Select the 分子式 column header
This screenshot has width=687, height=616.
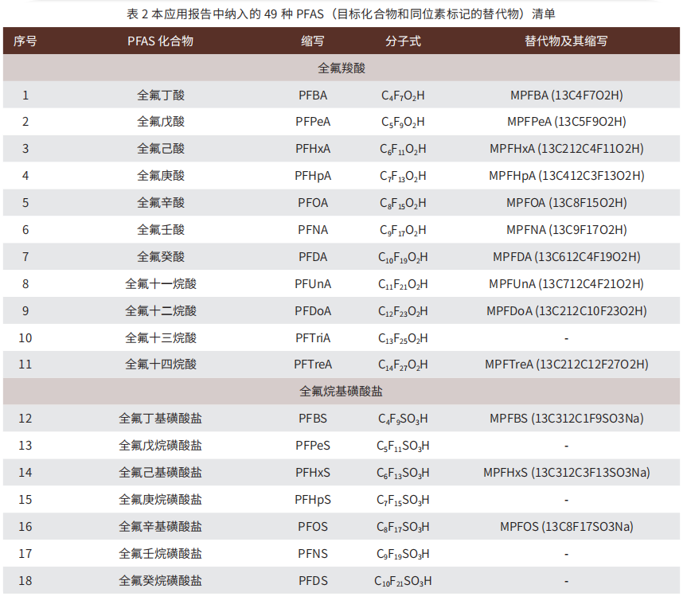(x=403, y=41)
